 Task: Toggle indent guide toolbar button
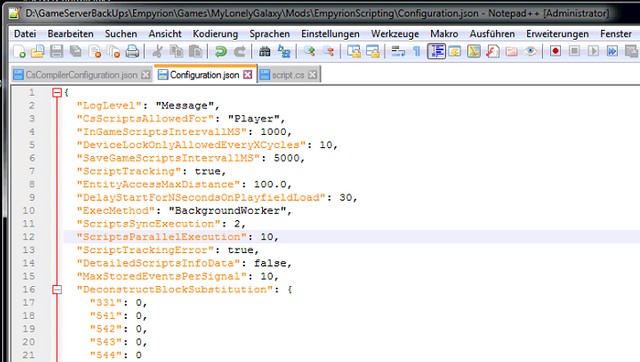[436, 51]
